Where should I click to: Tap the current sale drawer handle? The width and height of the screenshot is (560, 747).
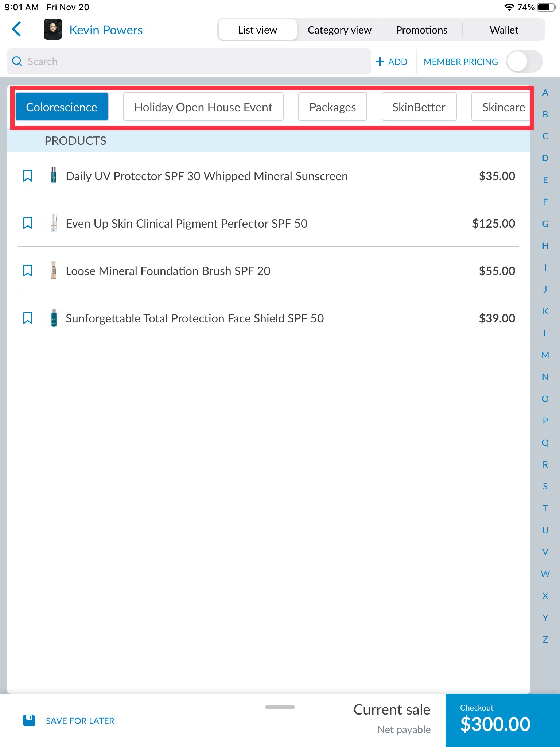(280, 707)
